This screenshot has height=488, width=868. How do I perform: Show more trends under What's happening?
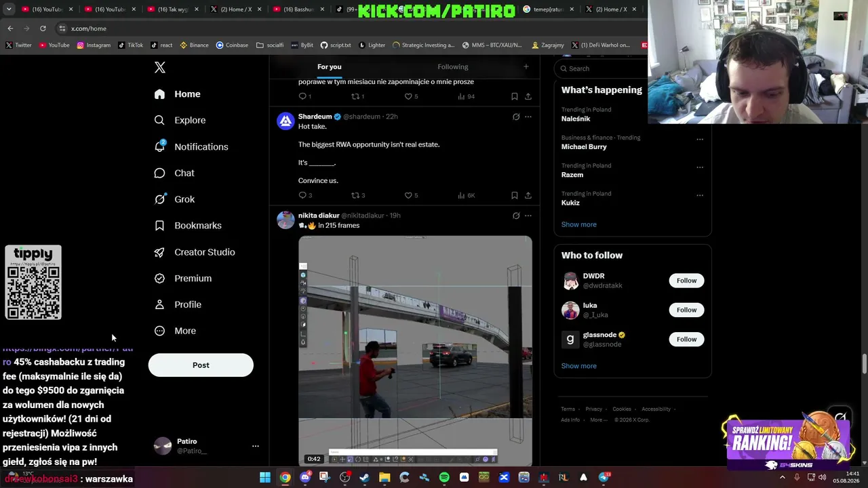point(579,224)
